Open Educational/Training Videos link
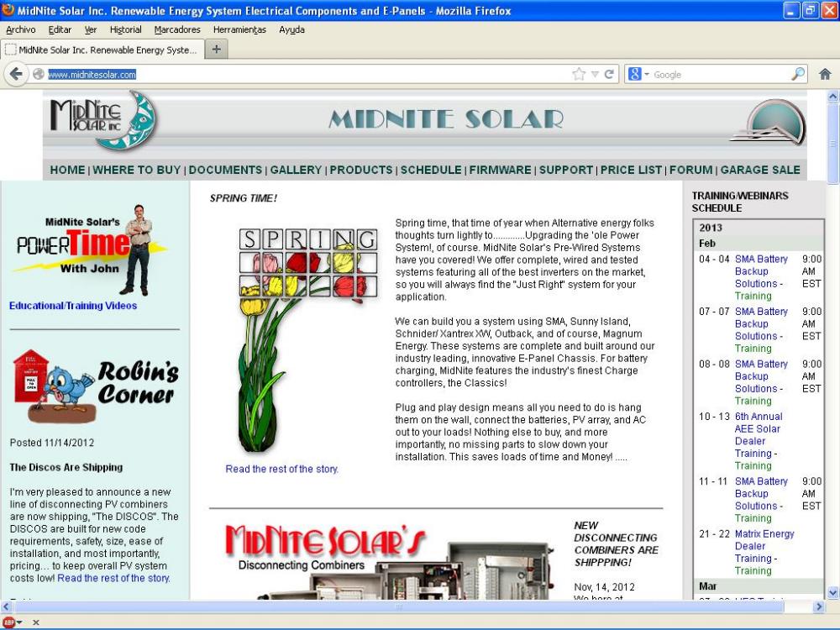Screen dimensions: 840x630 (x=73, y=306)
